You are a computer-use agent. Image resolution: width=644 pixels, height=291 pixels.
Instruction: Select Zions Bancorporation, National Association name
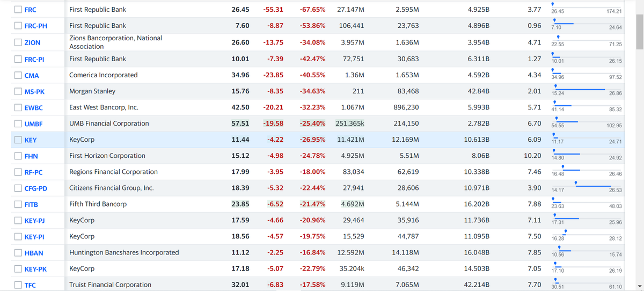point(115,42)
